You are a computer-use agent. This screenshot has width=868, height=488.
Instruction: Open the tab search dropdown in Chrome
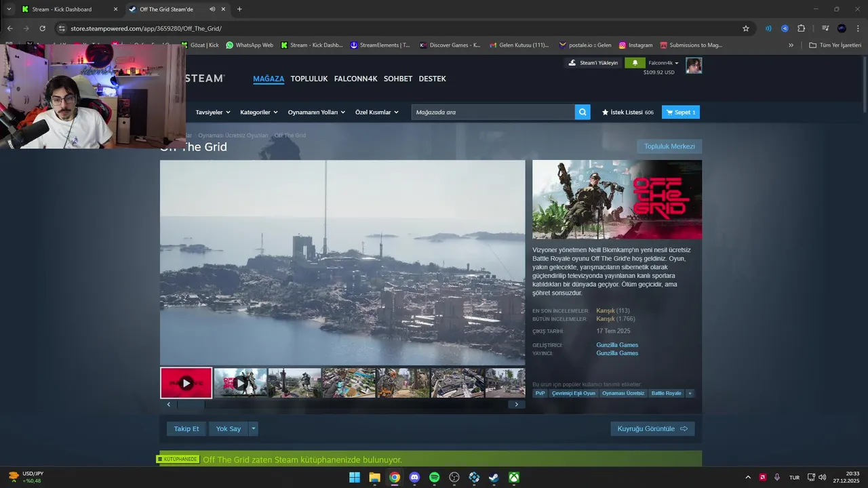point(9,9)
